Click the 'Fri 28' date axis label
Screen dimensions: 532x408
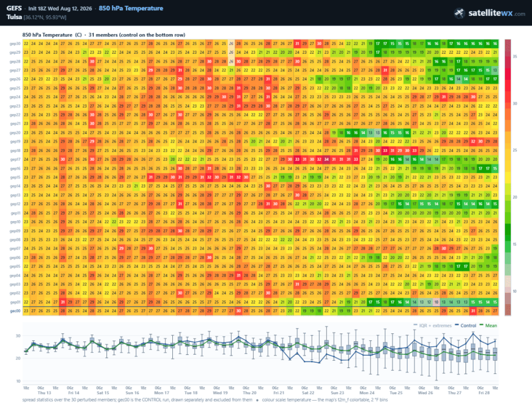click(x=484, y=393)
